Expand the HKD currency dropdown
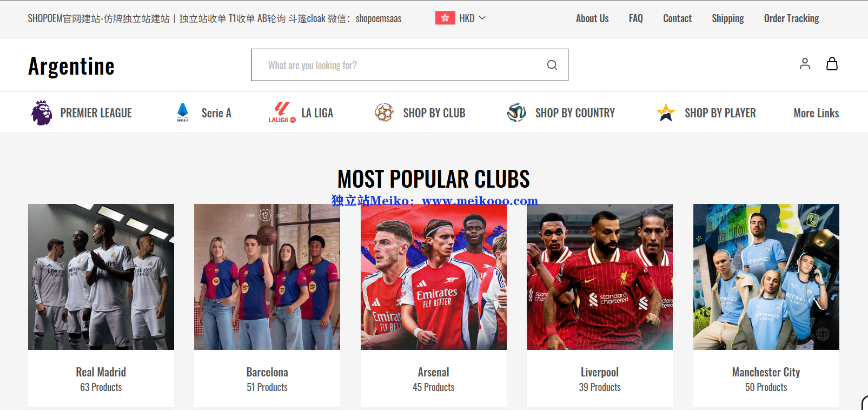This screenshot has height=410, width=868. coord(473,18)
